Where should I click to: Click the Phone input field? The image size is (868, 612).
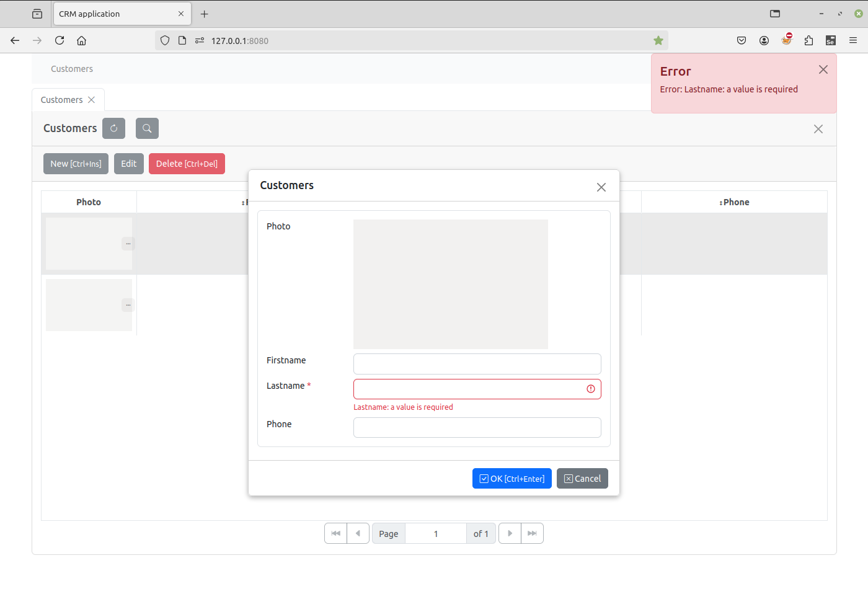[476, 427]
